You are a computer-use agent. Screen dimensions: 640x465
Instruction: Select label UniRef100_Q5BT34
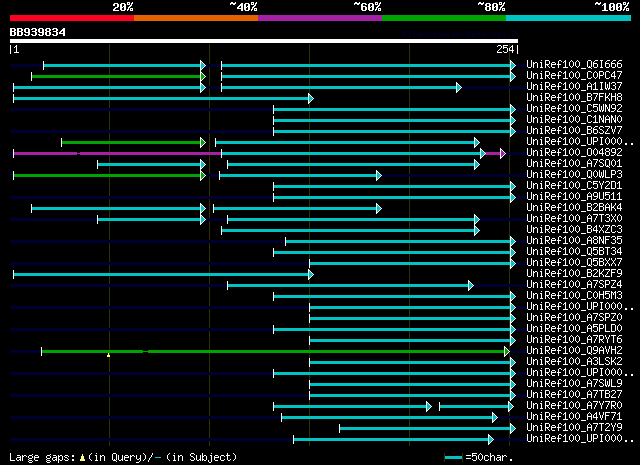pos(574,252)
